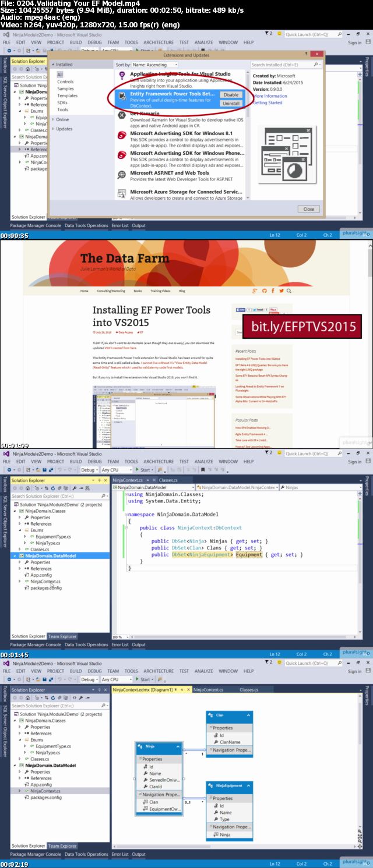The width and height of the screenshot is (373, 868).
Task: Click Microsoft ASP.NET and Web Tools icon
Action: coord(122,174)
